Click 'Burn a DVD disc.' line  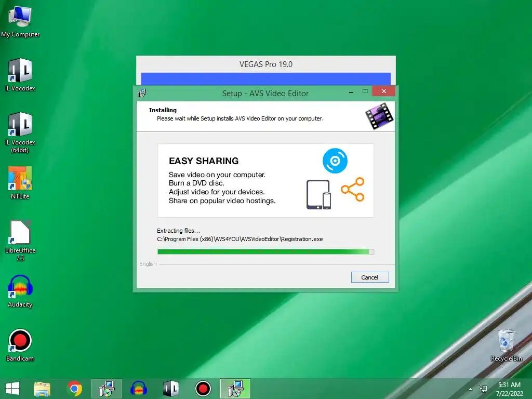196,183
